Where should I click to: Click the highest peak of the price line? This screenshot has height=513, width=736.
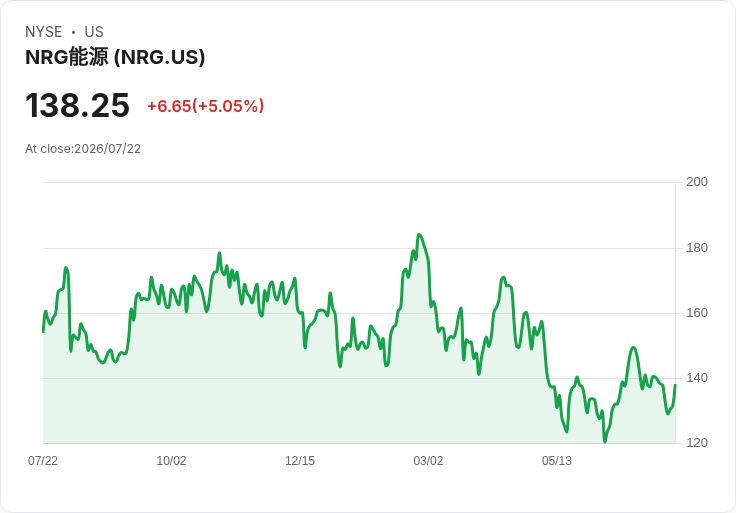[419, 234]
